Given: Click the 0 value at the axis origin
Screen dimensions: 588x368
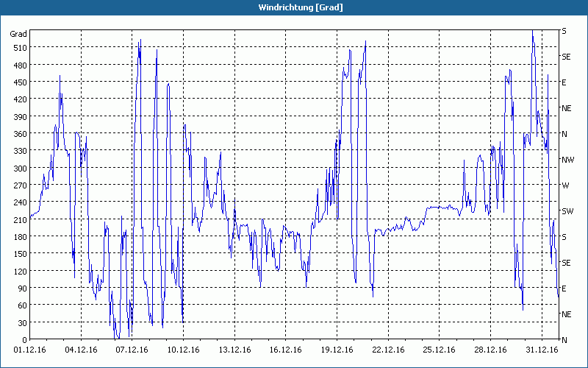Looking at the screenshot, I should coord(25,340).
